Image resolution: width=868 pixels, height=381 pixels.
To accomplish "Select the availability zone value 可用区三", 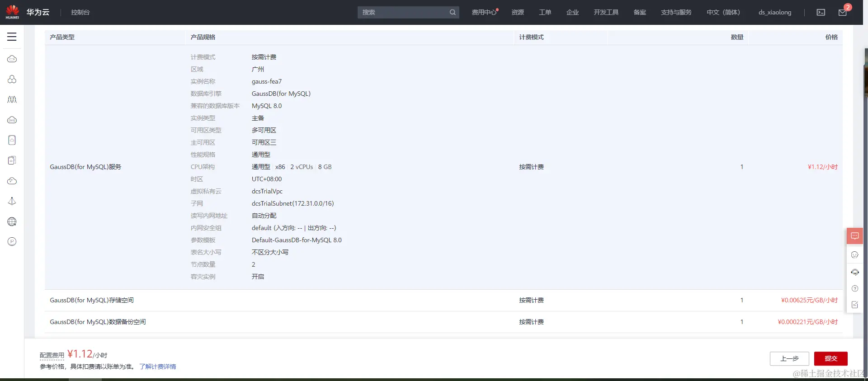I will [x=264, y=142].
